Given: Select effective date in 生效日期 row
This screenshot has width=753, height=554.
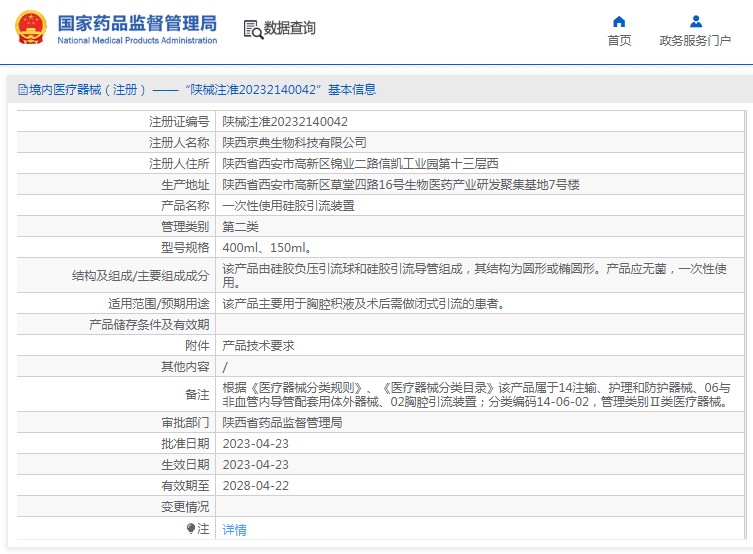Looking at the screenshot, I should 255,465.
